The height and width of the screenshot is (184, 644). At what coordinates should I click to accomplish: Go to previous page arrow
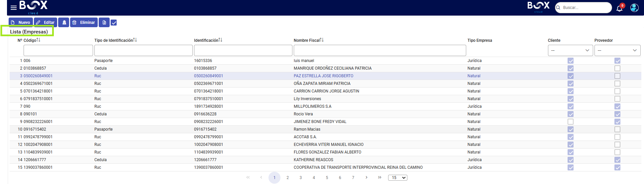point(261,177)
